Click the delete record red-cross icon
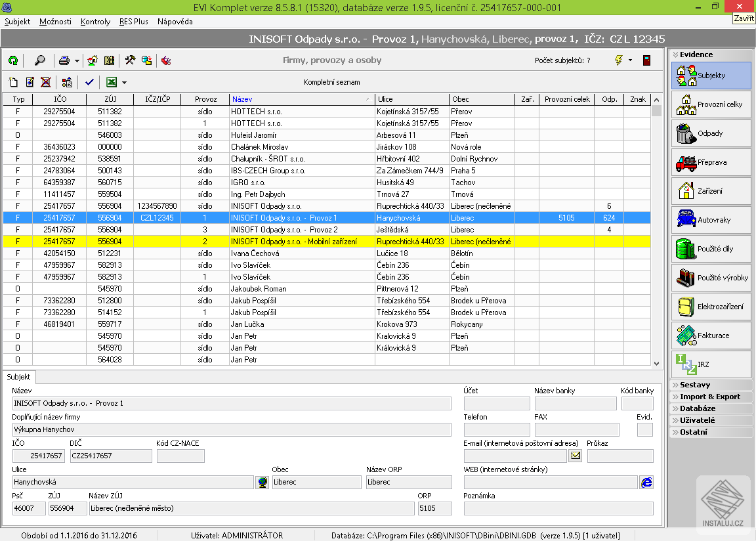This screenshot has height=541, width=756. (46, 82)
